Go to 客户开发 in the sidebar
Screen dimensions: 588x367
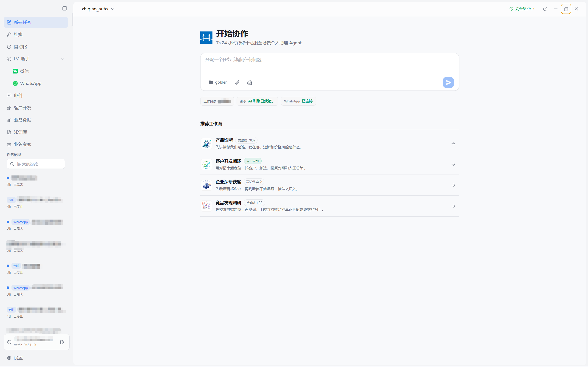tap(36, 108)
